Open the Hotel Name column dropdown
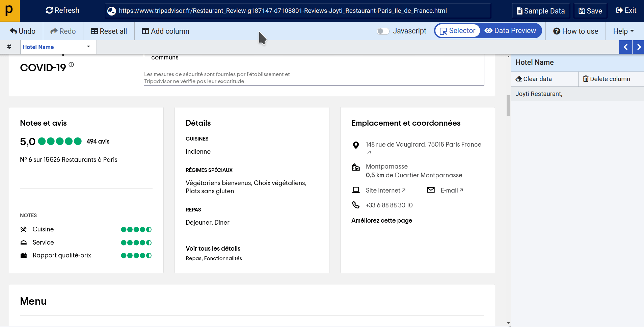Screen dimensions: 644x327 click(88, 47)
